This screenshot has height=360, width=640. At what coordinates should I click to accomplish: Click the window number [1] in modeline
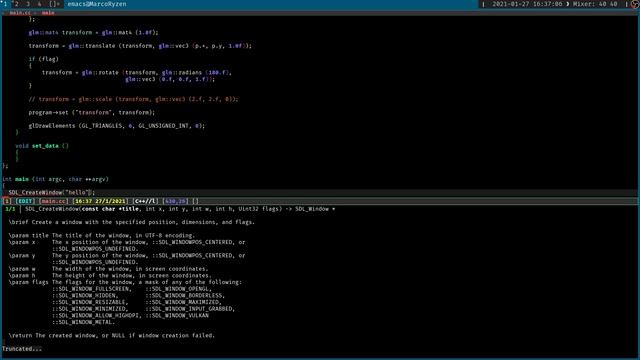tap(7, 201)
